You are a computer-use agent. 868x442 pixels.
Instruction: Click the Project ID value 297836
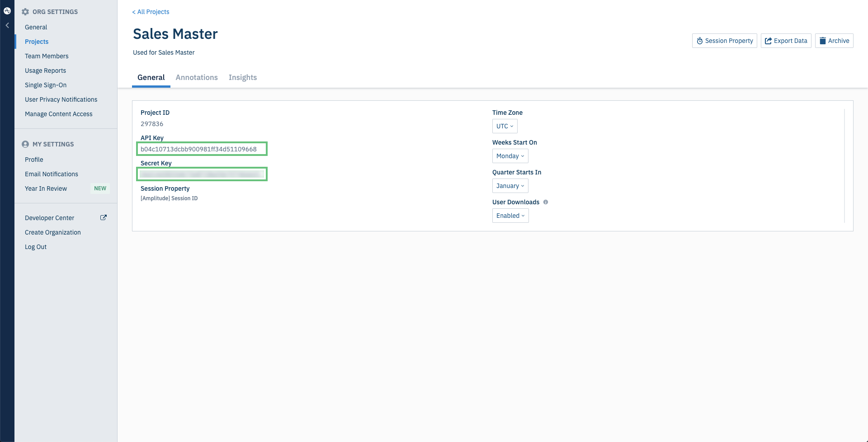point(152,124)
